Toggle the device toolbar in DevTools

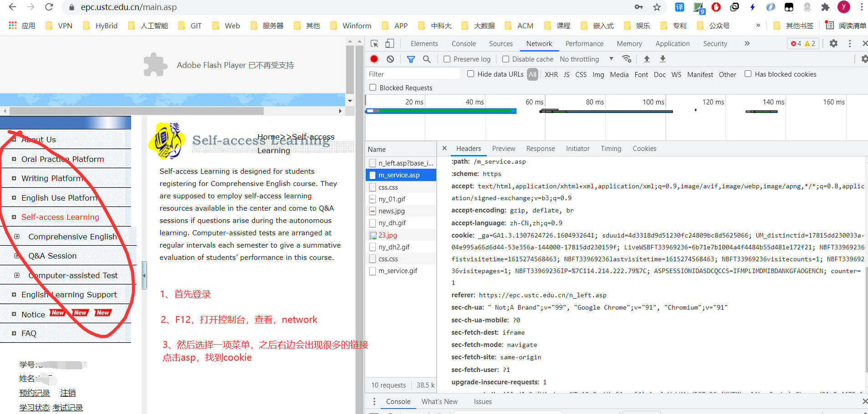click(x=390, y=43)
